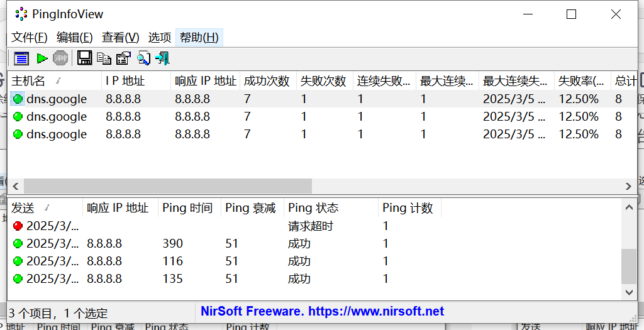Open the 文件(F) menu
This screenshot has width=644, height=330.
pyautogui.click(x=30, y=38)
